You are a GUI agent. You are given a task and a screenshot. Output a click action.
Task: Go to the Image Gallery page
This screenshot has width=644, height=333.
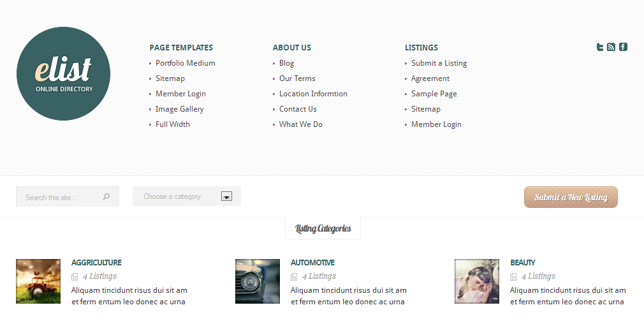pos(179,109)
